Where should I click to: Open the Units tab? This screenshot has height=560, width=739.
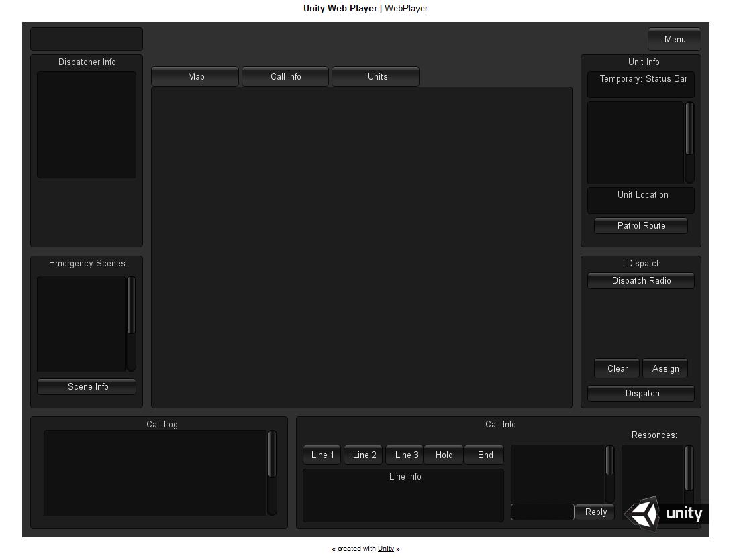pyautogui.click(x=376, y=77)
